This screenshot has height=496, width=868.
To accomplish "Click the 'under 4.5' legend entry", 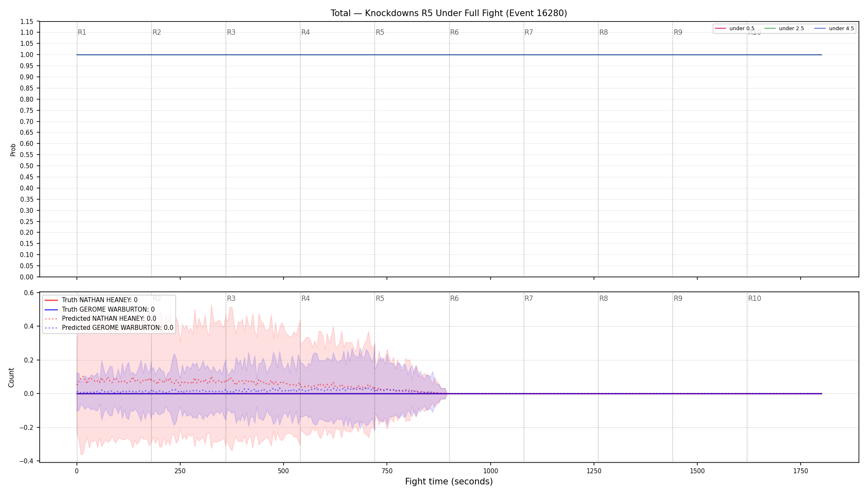I will [835, 29].
